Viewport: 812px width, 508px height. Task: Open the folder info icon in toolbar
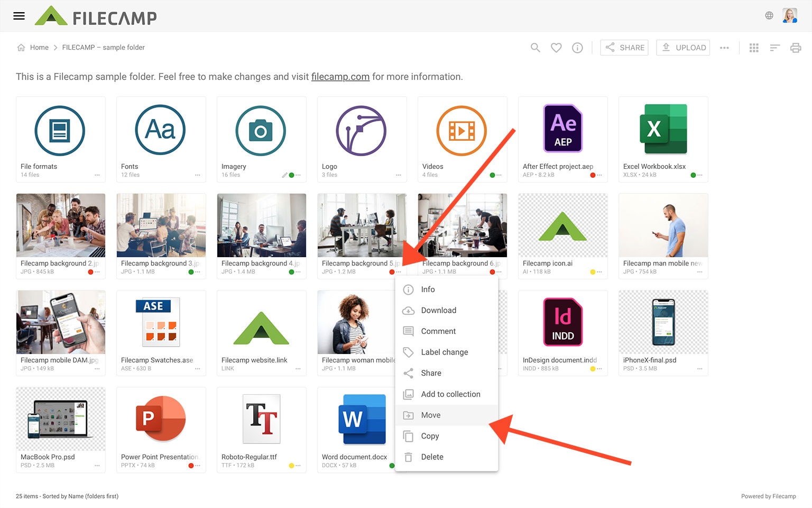pos(577,48)
